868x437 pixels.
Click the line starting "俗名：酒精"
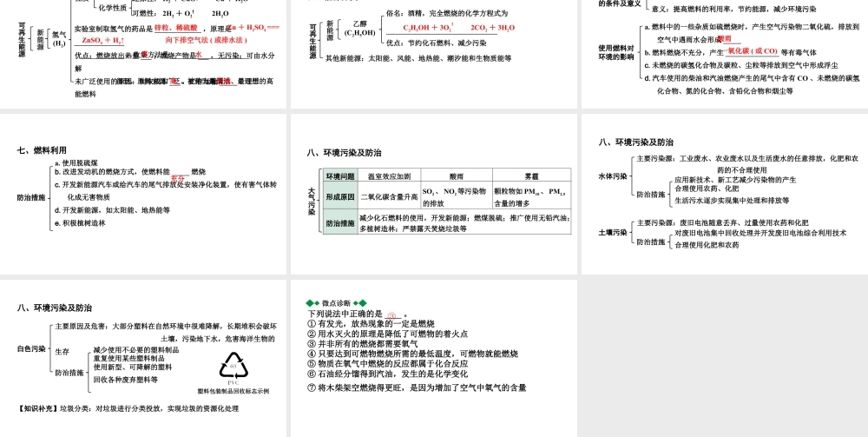[447, 13]
